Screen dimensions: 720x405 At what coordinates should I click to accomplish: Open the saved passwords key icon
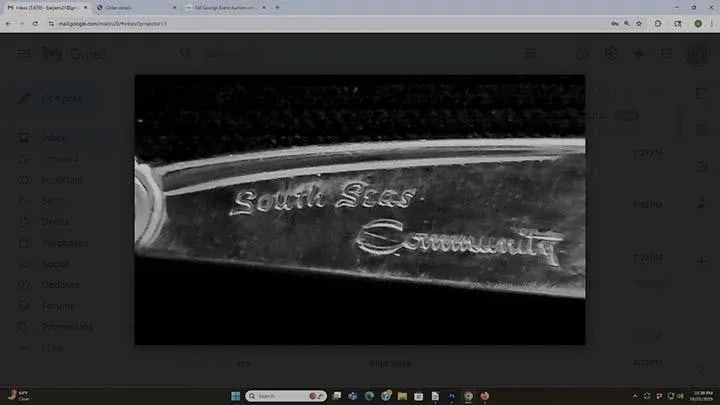[615, 23]
